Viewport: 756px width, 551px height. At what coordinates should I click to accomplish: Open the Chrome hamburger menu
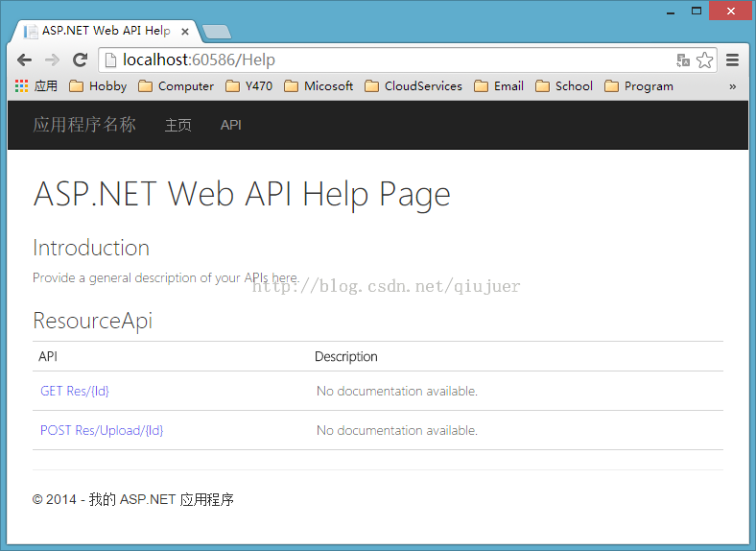pos(732,60)
